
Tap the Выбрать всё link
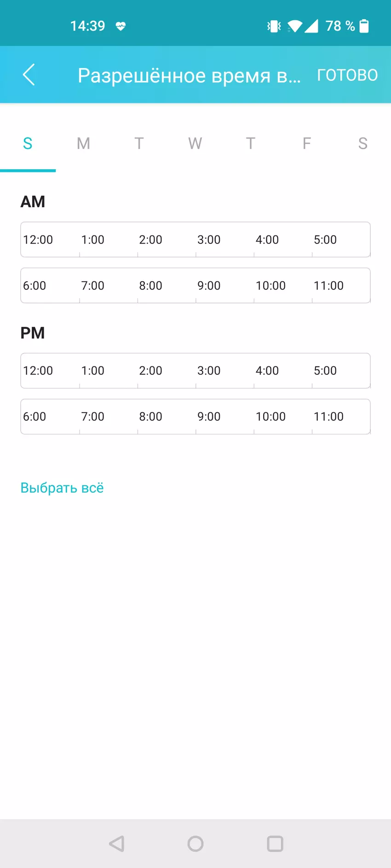pyautogui.click(x=62, y=488)
